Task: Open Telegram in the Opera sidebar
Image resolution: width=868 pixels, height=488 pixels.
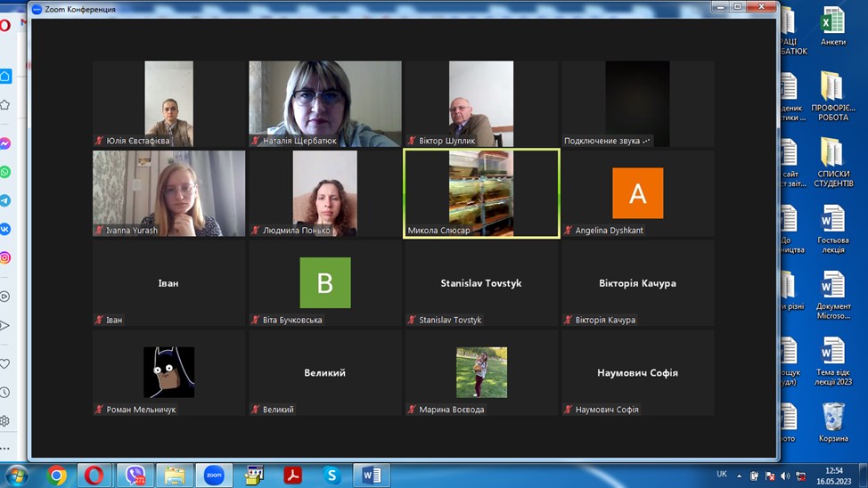Action: pos(5,201)
